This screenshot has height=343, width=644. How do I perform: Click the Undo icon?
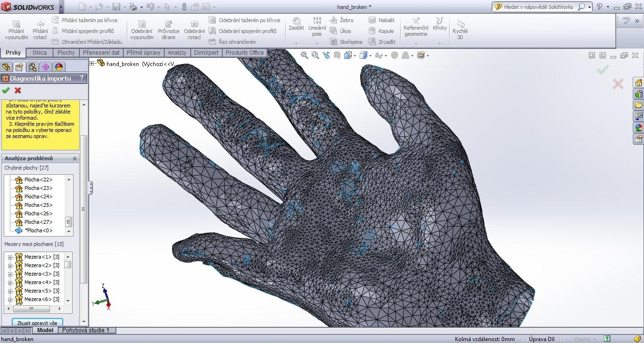[x=150, y=7]
